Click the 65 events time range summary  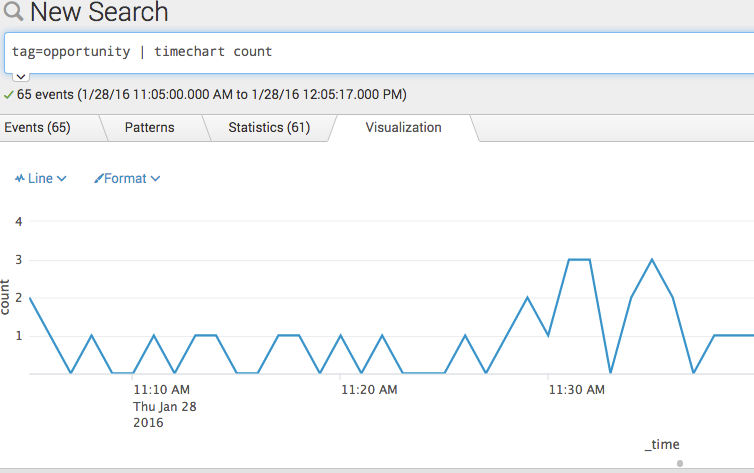point(211,94)
